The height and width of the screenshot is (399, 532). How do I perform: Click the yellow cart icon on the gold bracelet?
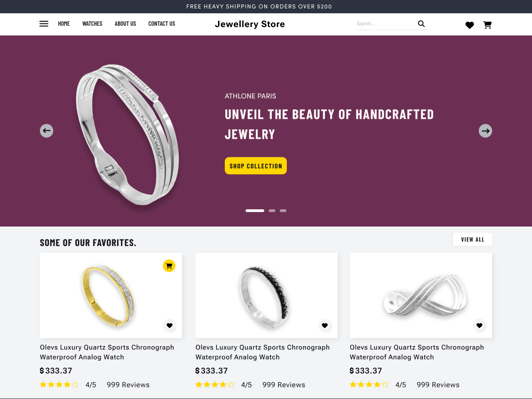pyautogui.click(x=169, y=266)
